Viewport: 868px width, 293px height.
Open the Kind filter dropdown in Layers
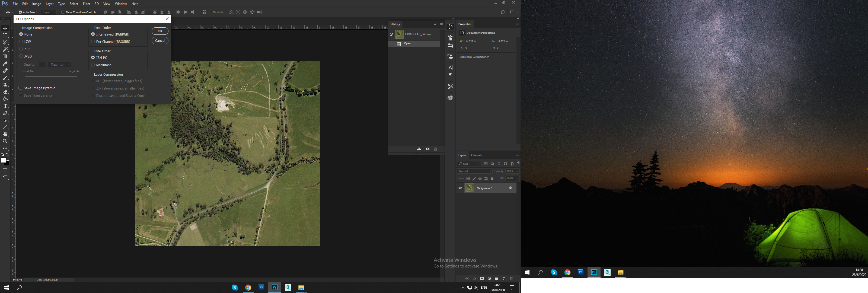tap(469, 164)
